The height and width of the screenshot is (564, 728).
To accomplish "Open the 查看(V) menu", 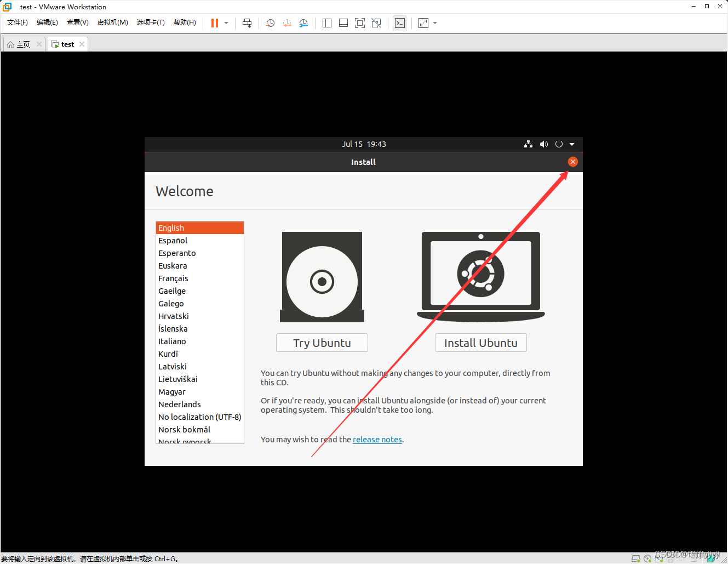I will [78, 22].
